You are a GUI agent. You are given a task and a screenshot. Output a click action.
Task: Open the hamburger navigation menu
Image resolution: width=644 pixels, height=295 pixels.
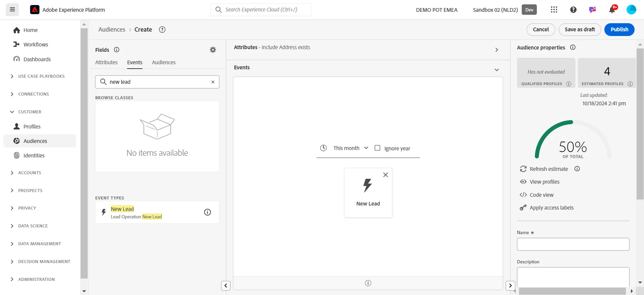(x=12, y=10)
